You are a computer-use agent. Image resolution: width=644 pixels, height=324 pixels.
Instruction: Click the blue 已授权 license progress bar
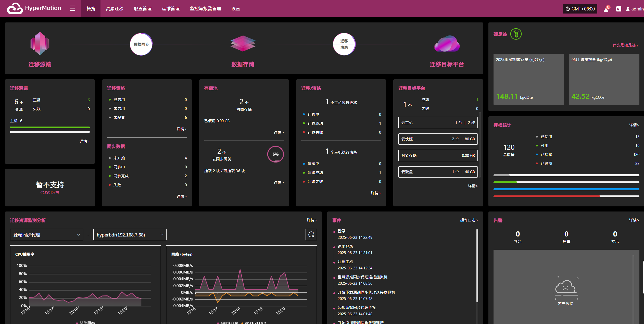point(566,189)
